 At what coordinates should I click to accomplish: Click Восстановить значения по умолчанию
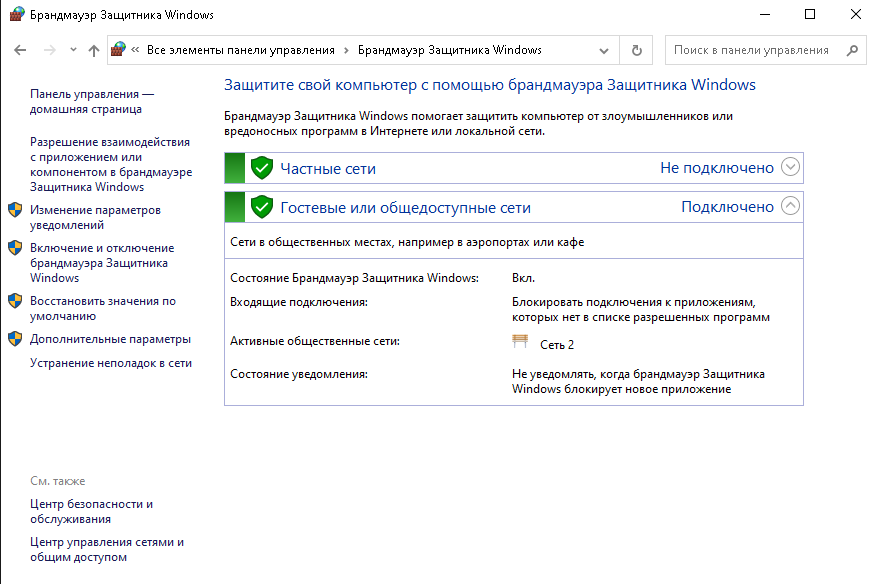pos(102,308)
